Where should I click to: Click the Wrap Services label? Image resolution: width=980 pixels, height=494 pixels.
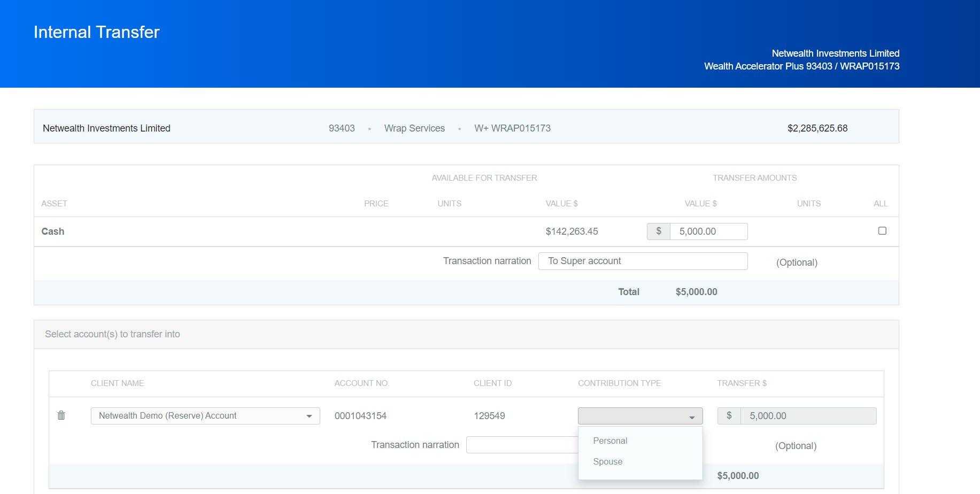[414, 128]
